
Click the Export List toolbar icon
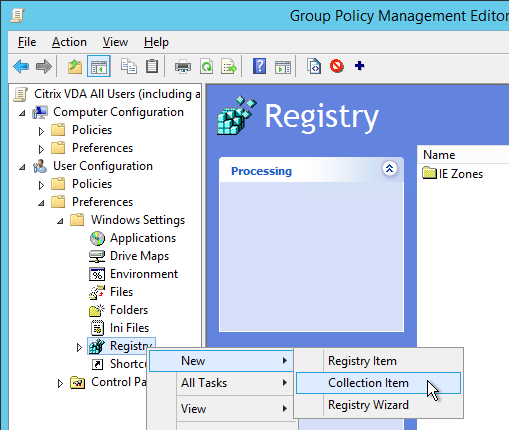(229, 66)
